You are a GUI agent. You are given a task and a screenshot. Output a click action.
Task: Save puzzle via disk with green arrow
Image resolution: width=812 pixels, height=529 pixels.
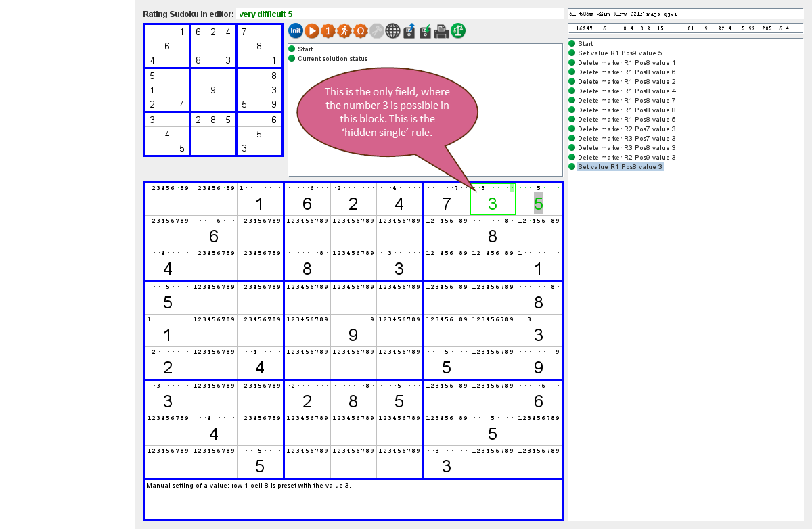coord(426,30)
